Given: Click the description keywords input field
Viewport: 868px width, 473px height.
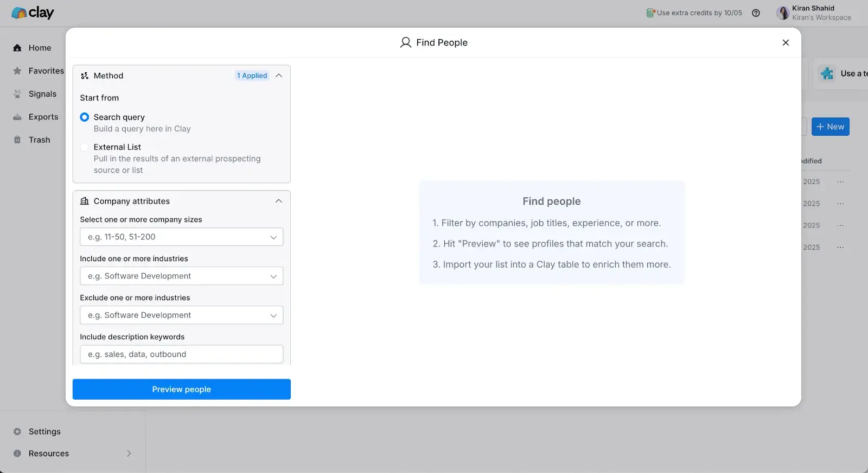Looking at the screenshot, I should click(181, 355).
